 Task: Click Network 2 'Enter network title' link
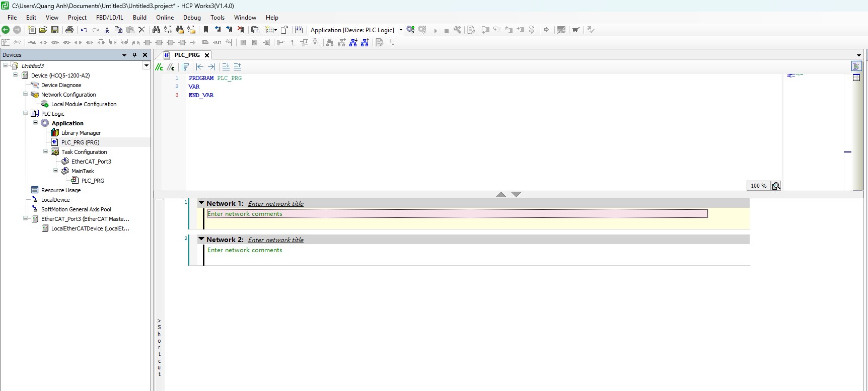[x=276, y=240]
